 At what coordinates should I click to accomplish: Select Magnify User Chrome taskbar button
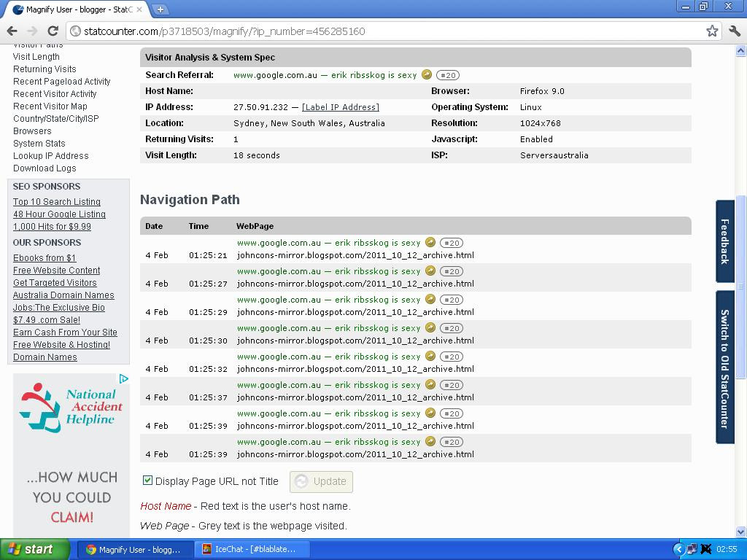[135, 550]
